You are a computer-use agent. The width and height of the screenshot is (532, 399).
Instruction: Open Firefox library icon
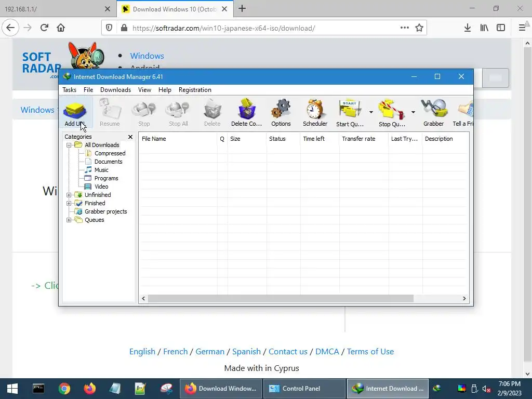(x=484, y=28)
